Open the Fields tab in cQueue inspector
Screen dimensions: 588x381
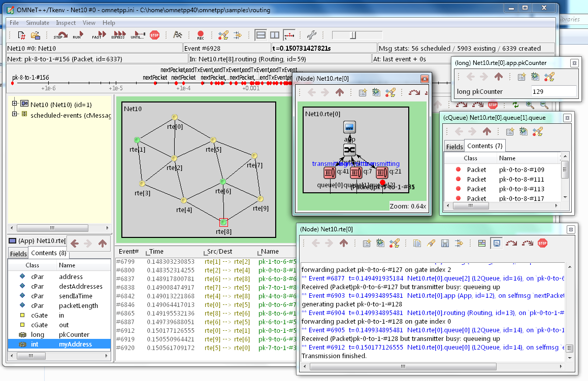click(x=454, y=147)
